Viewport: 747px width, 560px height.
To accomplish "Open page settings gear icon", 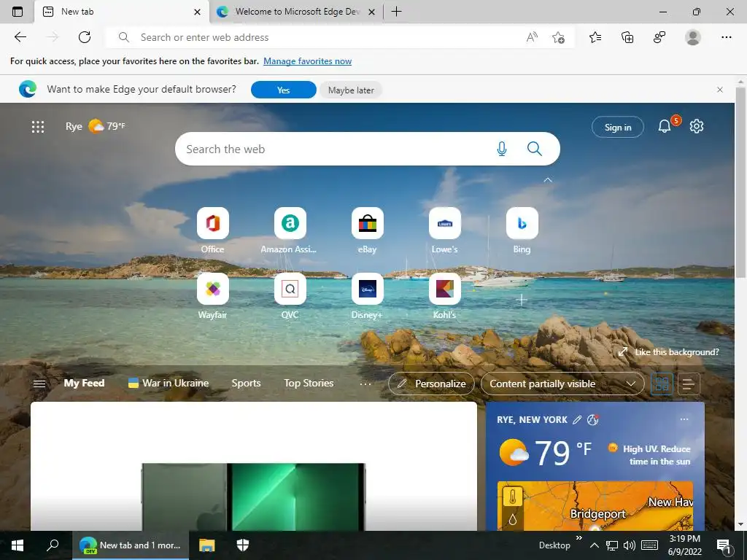I will [x=697, y=126].
